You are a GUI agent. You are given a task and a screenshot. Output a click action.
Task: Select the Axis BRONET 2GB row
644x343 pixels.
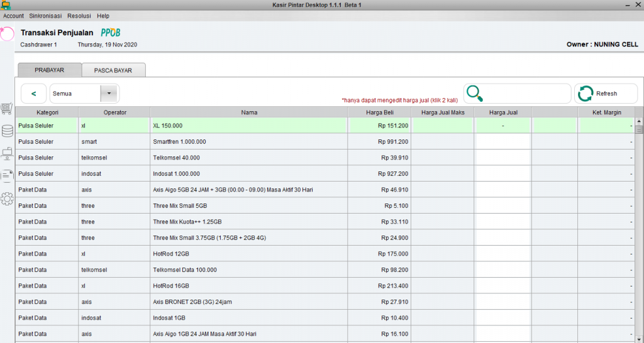[x=325, y=302]
